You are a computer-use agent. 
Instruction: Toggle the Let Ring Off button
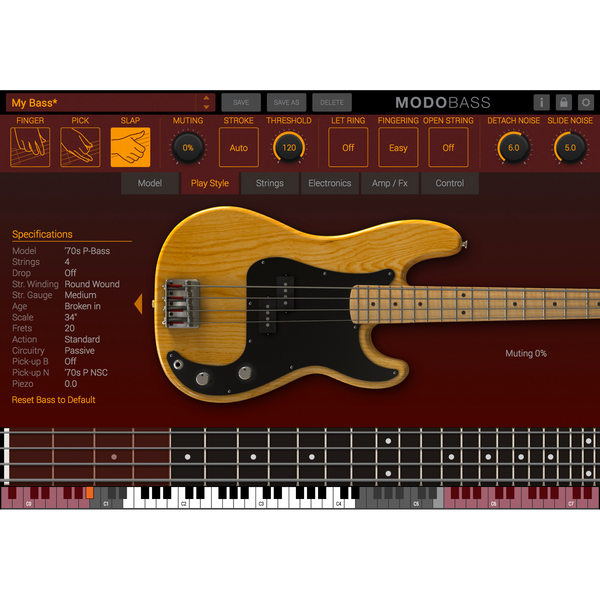348,147
